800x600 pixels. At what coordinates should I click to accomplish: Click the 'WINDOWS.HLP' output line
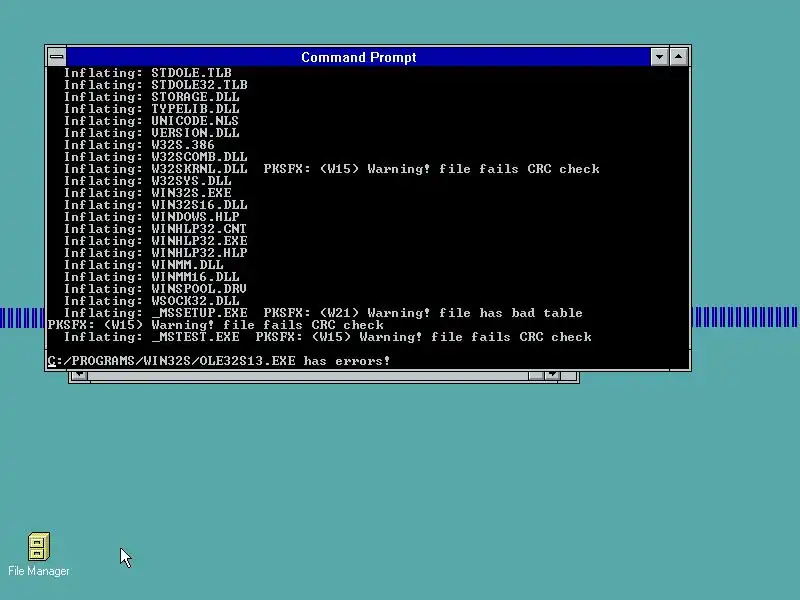click(152, 217)
